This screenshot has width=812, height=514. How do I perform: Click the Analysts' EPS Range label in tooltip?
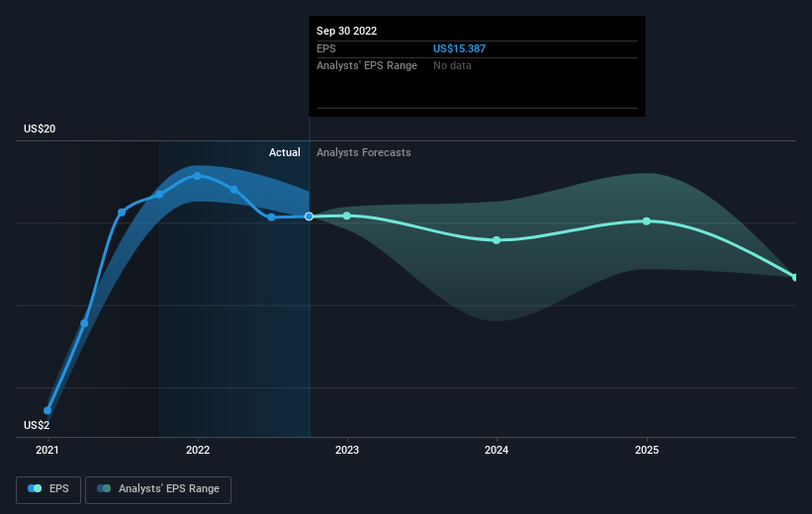(367, 66)
